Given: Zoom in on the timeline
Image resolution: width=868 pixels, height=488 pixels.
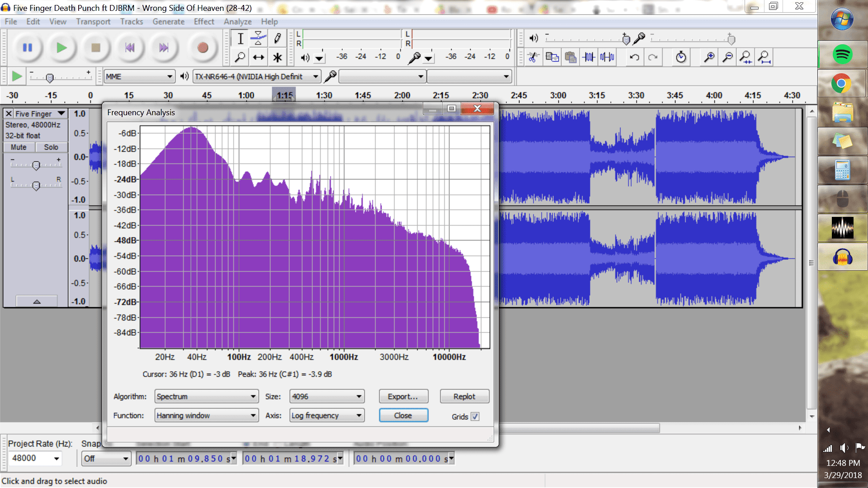Looking at the screenshot, I should (x=709, y=57).
